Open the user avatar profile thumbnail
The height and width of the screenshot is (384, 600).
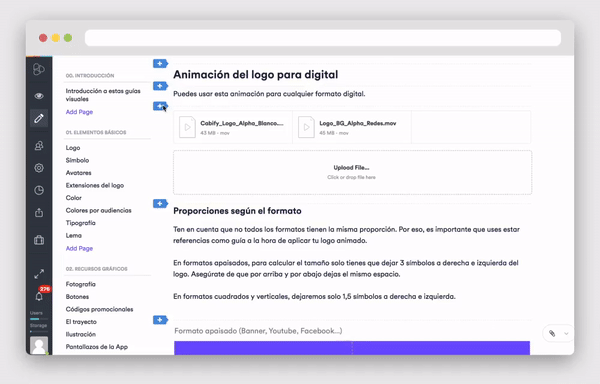[x=39, y=345]
